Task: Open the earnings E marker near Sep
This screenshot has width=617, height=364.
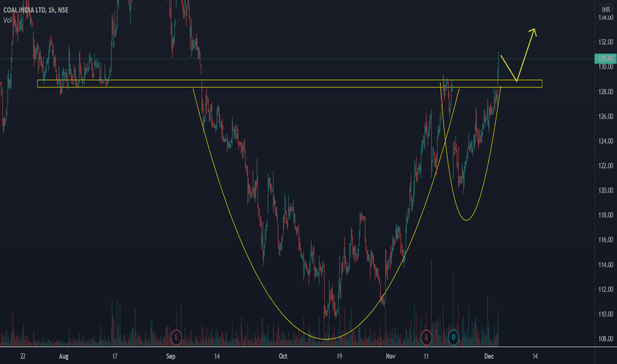Action: coord(176,338)
